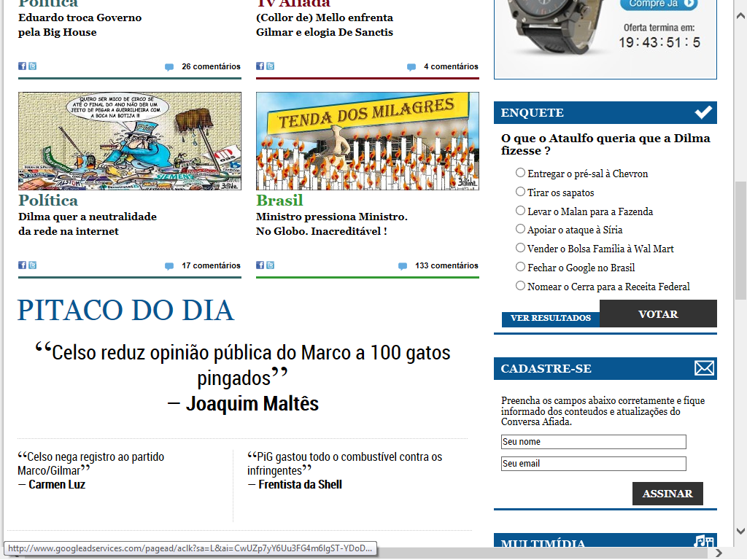Screen dimensions: 747x560
Task: Click the 'Seu nome' input field
Action: pos(593,442)
